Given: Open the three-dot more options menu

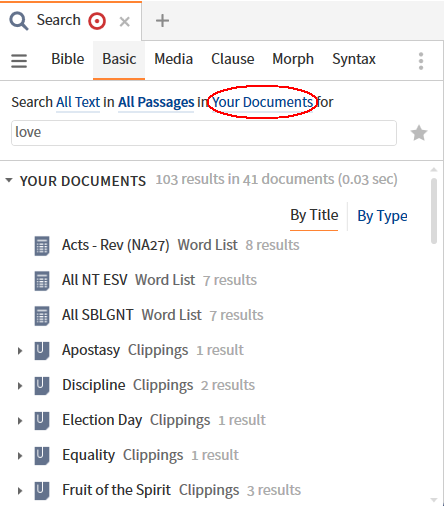Looking at the screenshot, I should pos(421,61).
